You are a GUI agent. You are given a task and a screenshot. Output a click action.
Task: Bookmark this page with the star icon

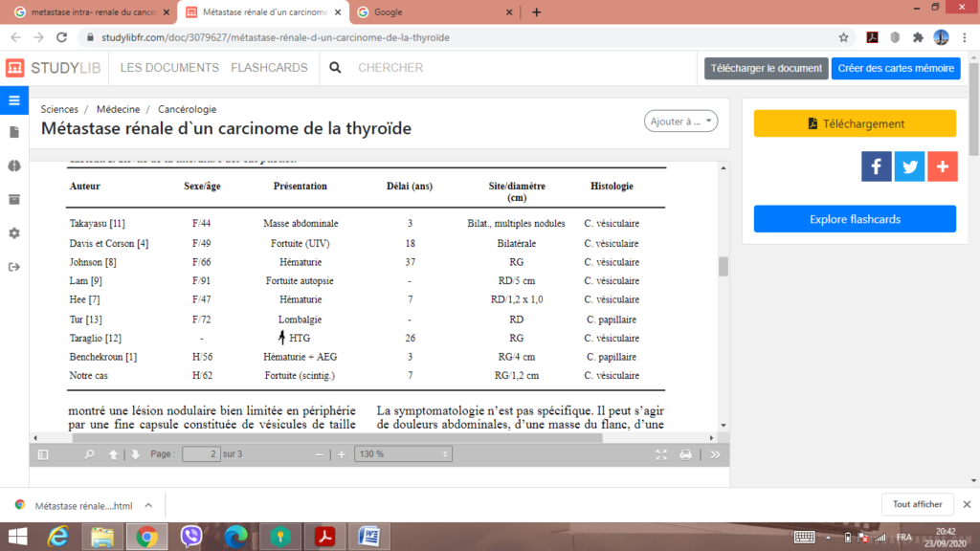click(x=843, y=37)
